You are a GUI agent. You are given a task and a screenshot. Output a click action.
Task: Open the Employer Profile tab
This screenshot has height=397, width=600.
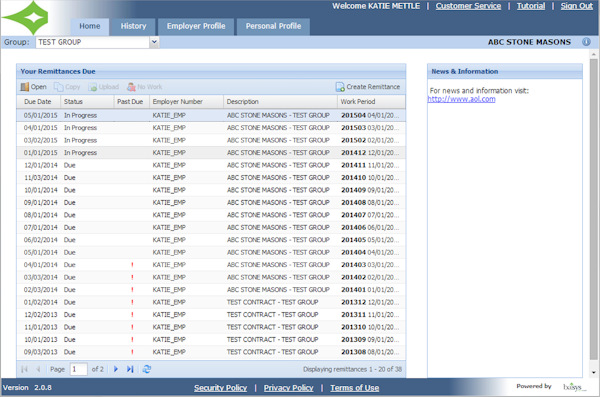[x=196, y=26]
